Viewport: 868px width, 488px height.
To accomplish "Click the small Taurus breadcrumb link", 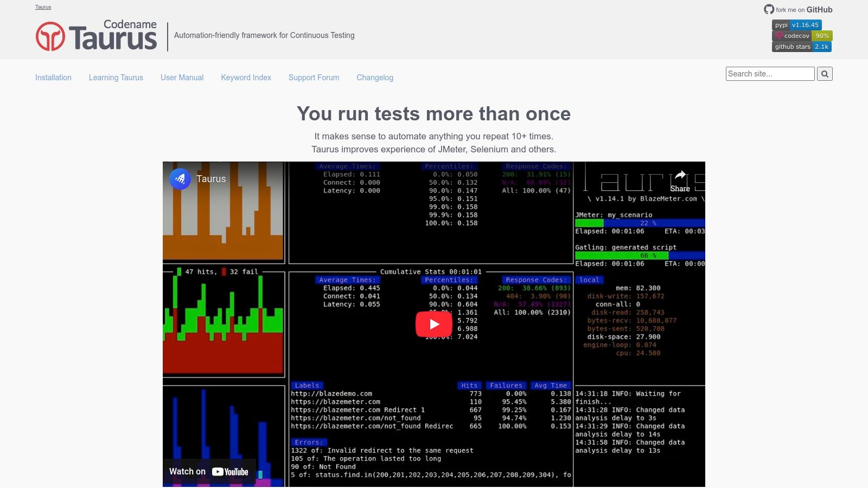I will pyautogui.click(x=43, y=7).
